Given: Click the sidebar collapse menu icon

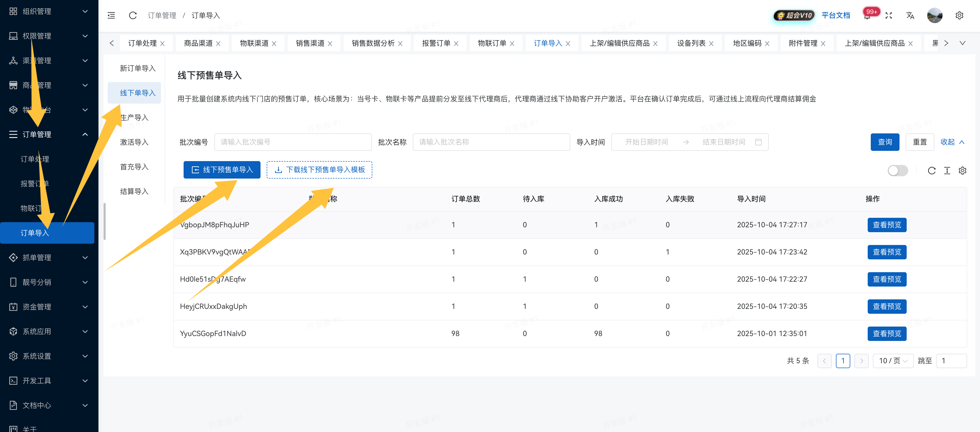Looking at the screenshot, I should click(111, 15).
